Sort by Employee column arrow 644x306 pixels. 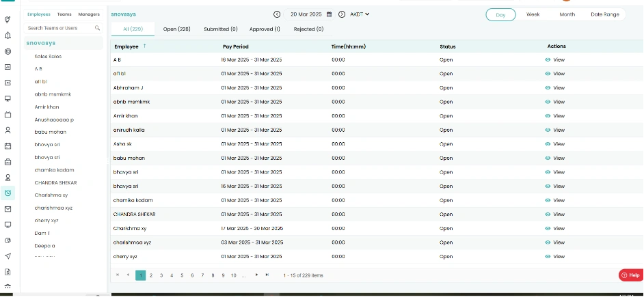[144, 46]
